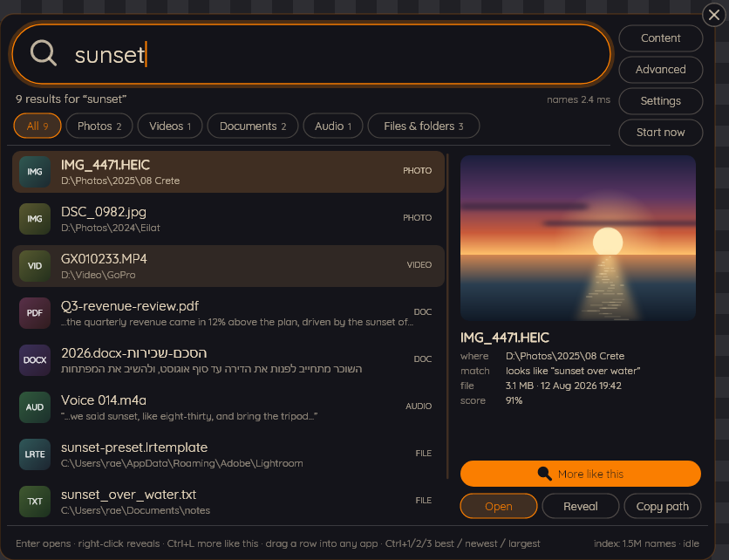Switch to the Files & folders tab

[424, 126]
